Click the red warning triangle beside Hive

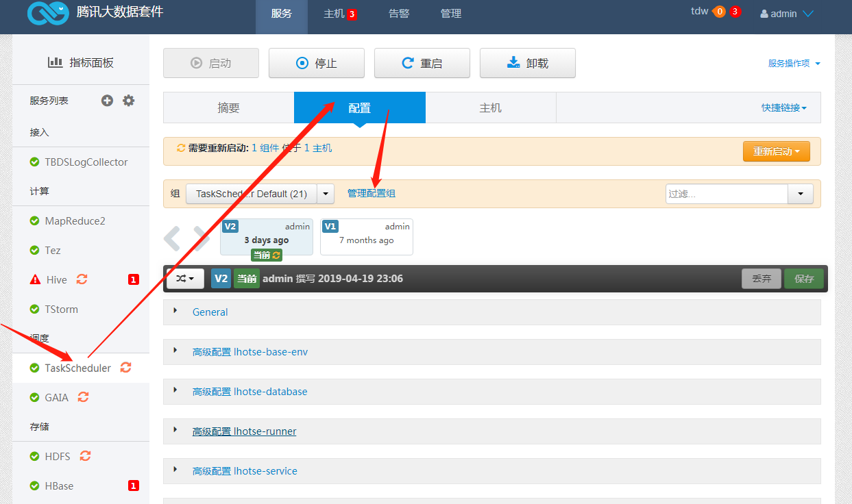[x=35, y=279]
